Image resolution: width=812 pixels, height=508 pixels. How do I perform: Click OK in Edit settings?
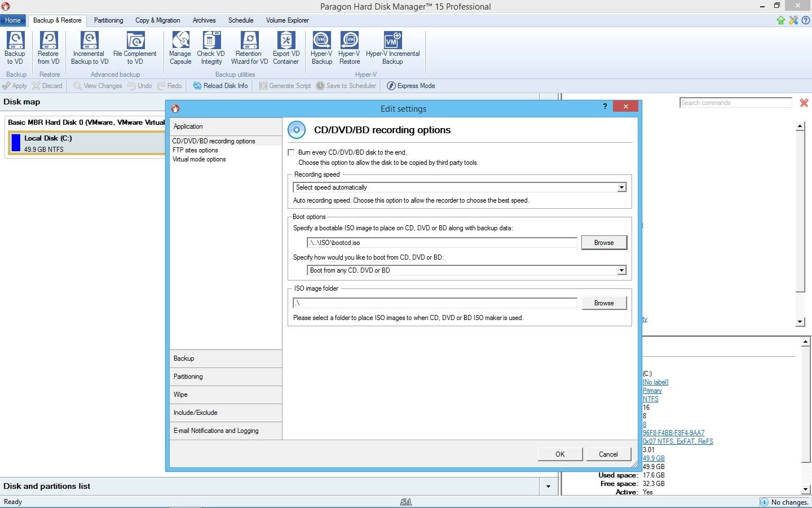pyautogui.click(x=560, y=454)
